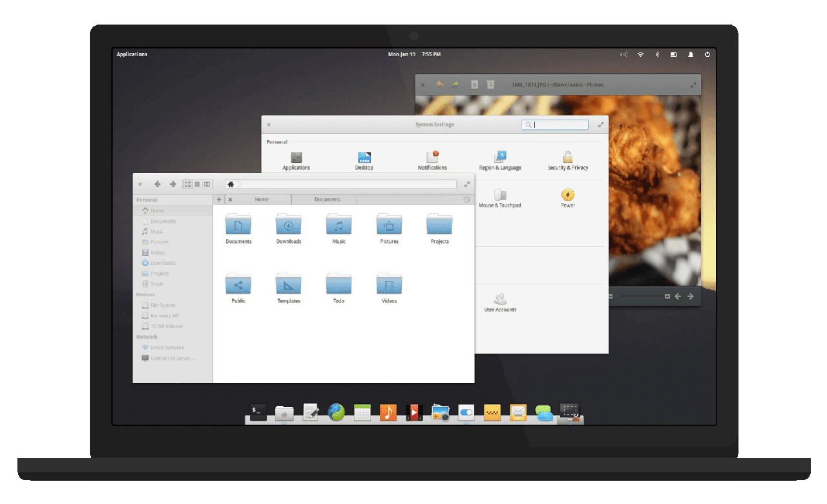Screen dimensions: 827x504
Task: Click the zoom slider in Photos
Action: coord(640,297)
